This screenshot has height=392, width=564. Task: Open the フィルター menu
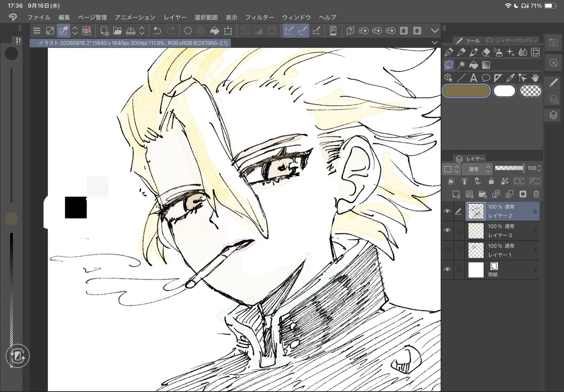(x=259, y=17)
